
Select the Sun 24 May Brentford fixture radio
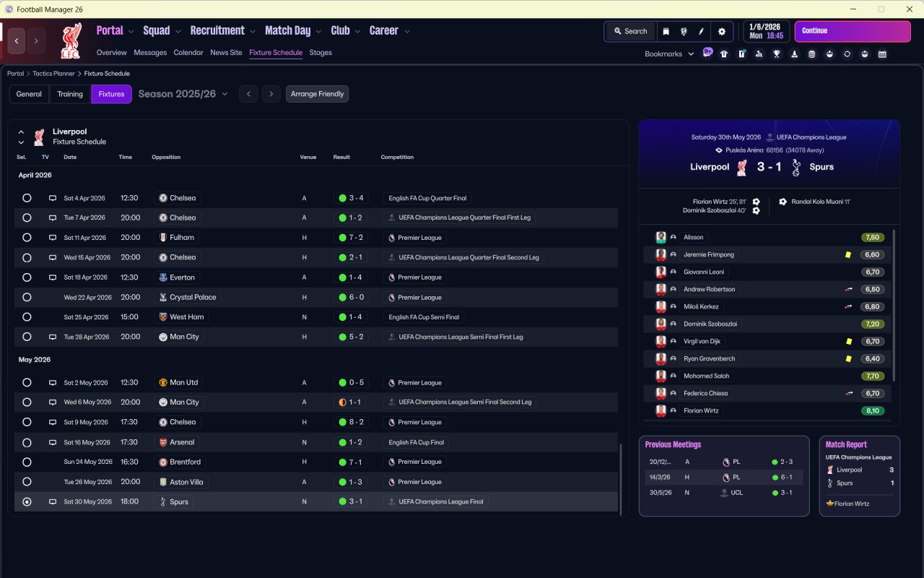click(x=27, y=462)
